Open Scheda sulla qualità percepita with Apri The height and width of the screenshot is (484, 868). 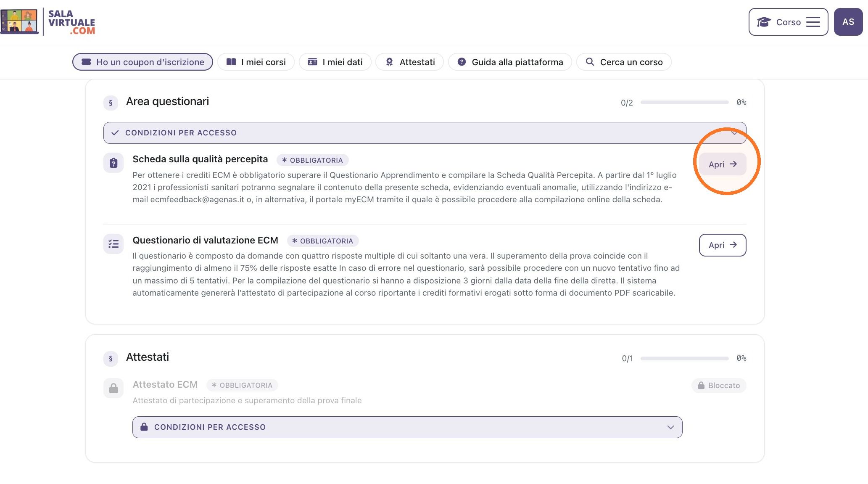click(723, 164)
